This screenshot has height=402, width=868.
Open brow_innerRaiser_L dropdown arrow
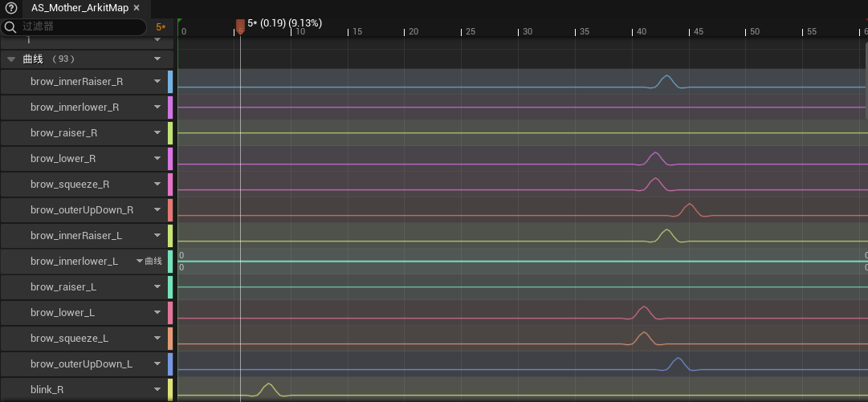pos(157,236)
